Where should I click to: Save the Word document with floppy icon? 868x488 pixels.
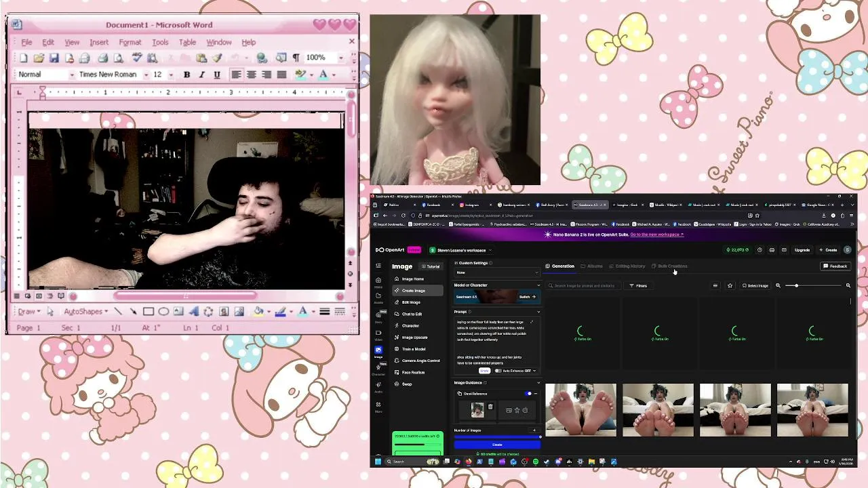pos(54,58)
